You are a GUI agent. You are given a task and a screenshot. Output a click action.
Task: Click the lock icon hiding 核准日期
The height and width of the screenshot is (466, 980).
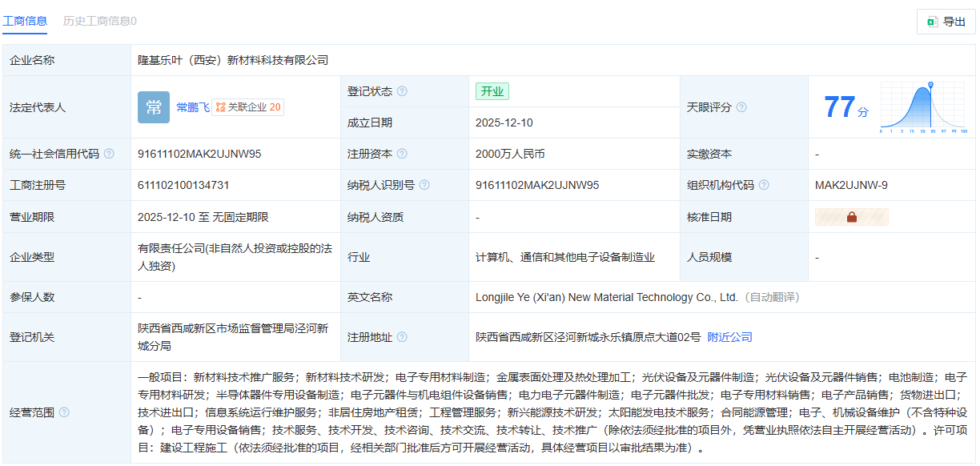click(851, 216)
